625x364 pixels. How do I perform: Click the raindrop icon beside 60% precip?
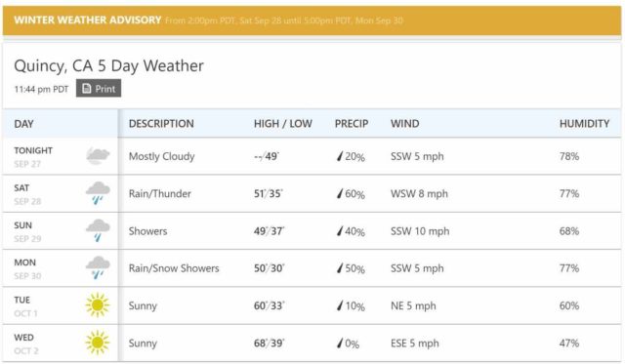340,193
